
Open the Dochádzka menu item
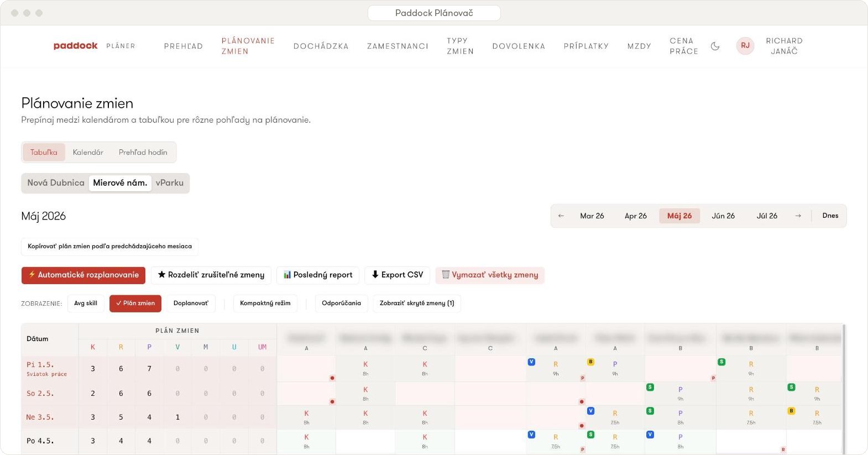pos(321,46)
